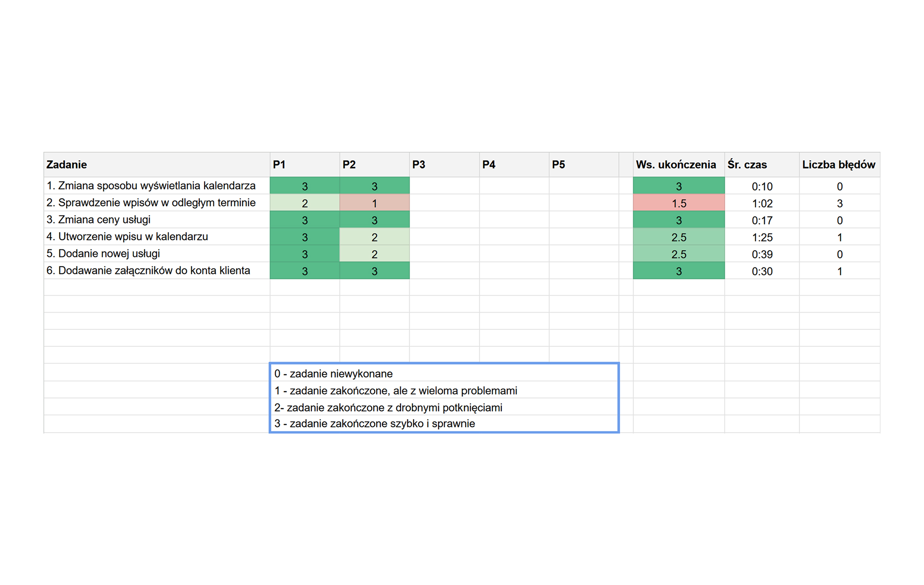Select the average time cell 0:39
This screenshot has width=924, height=585.
tap(762, 254)
